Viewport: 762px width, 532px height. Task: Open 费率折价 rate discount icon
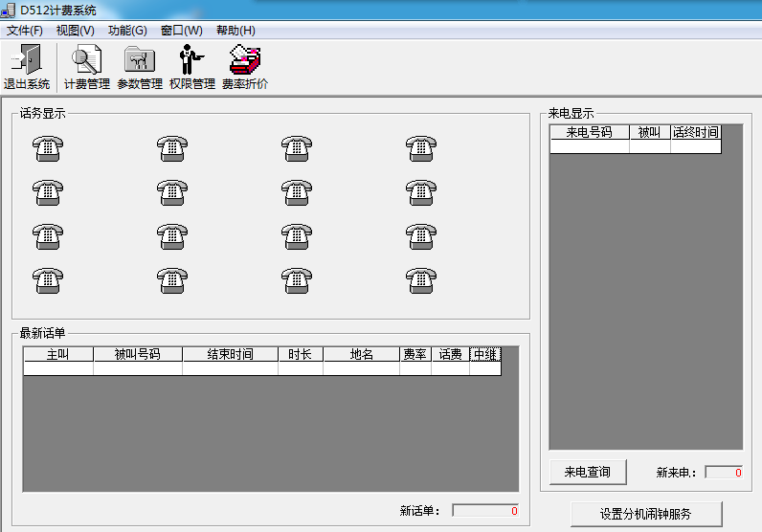tap(245, 59)
